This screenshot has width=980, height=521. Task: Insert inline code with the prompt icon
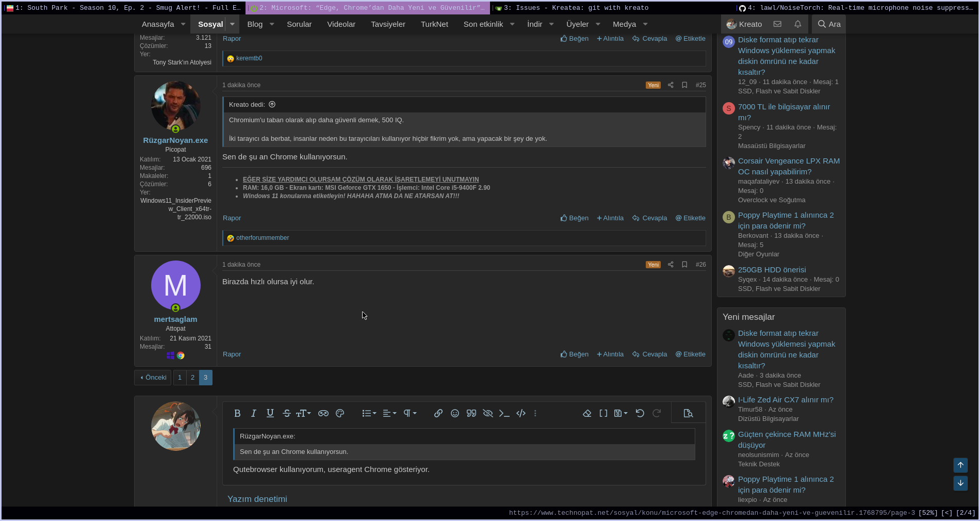504,413
